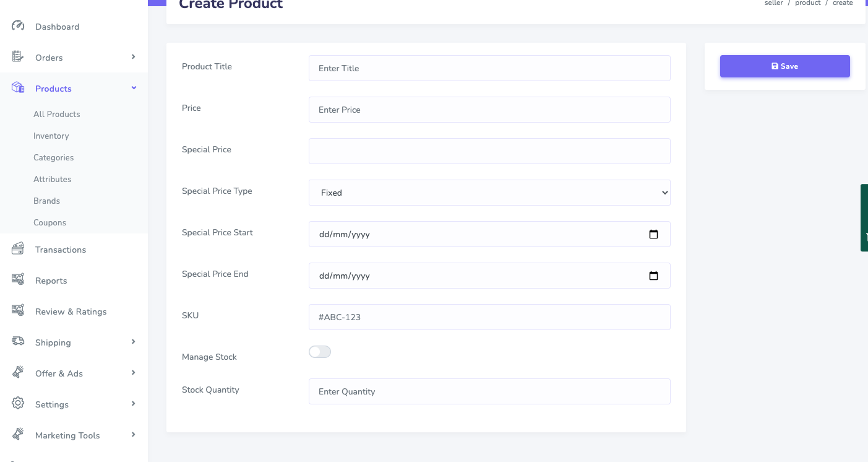
Task: Open calendar picker for Special Price Start
Action: [653, 234]
